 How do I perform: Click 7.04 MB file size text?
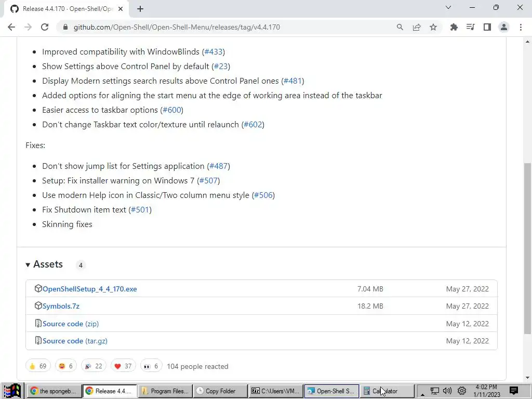point(370,289)
